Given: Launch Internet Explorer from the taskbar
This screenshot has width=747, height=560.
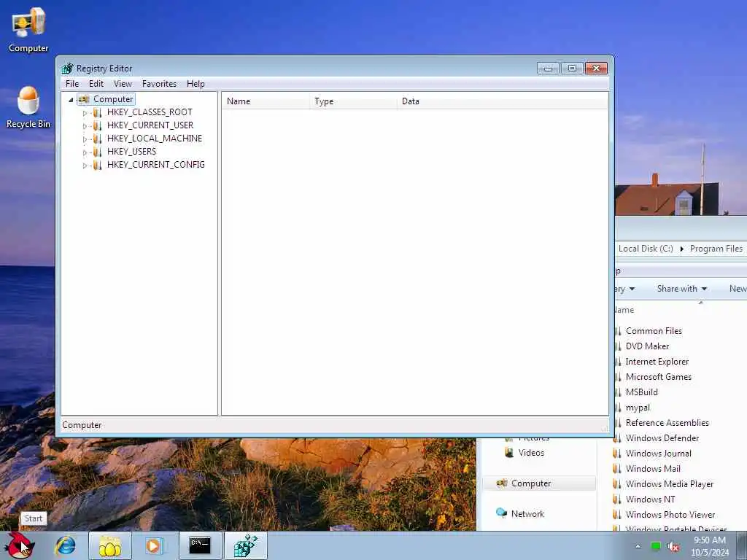Looking at the screenshot, I should [65, 545].
